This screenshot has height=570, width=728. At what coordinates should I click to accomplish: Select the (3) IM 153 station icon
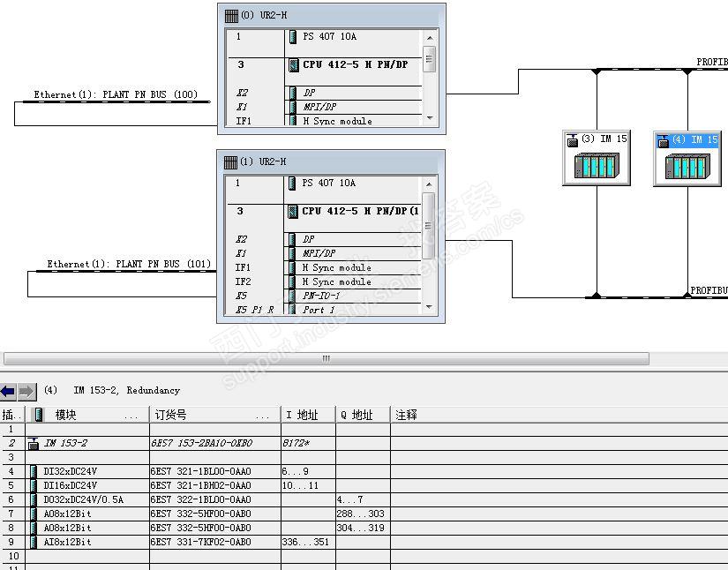pos(597,158)
